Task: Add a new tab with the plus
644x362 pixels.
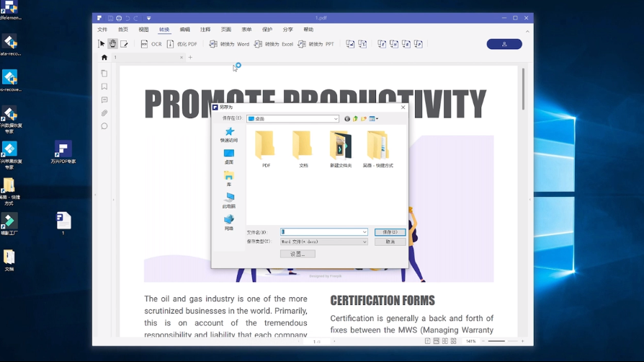Action: pos(190,58)
